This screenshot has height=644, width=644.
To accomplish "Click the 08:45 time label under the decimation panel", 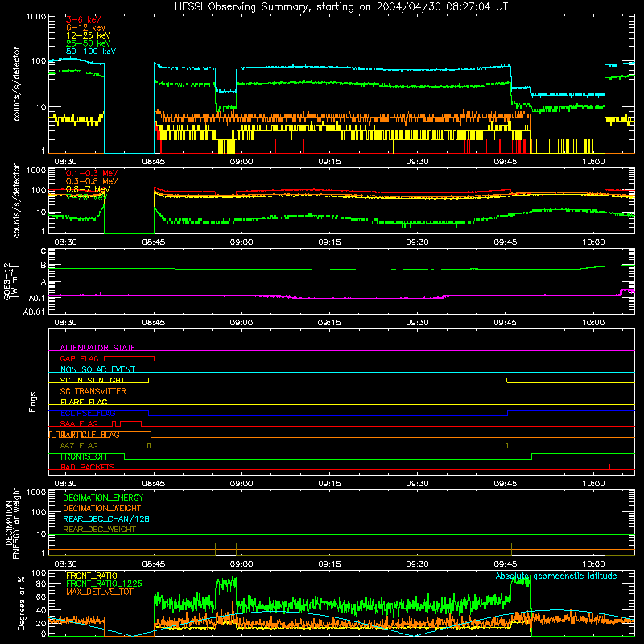I will point(154,564).
